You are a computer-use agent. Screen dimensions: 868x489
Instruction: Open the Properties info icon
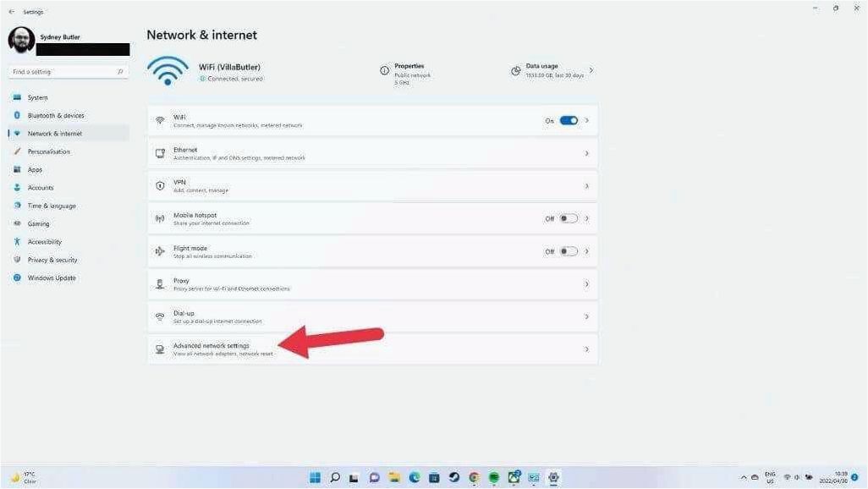coord(384,70)
